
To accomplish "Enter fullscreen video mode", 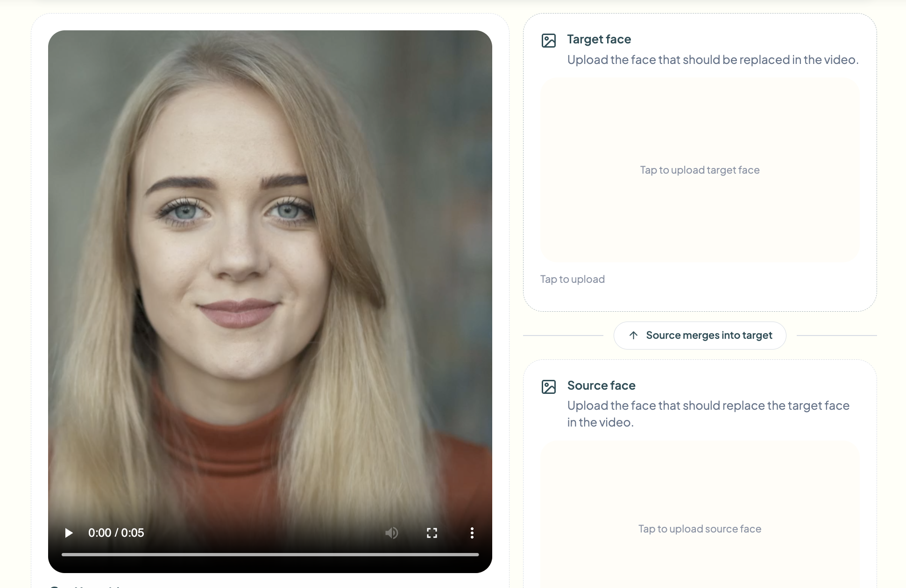I will (432, 533).
